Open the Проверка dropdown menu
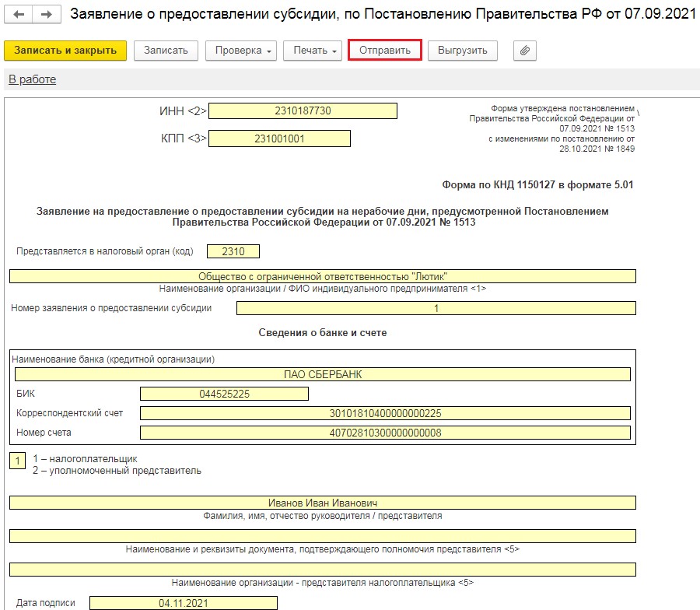 [241, 51]
